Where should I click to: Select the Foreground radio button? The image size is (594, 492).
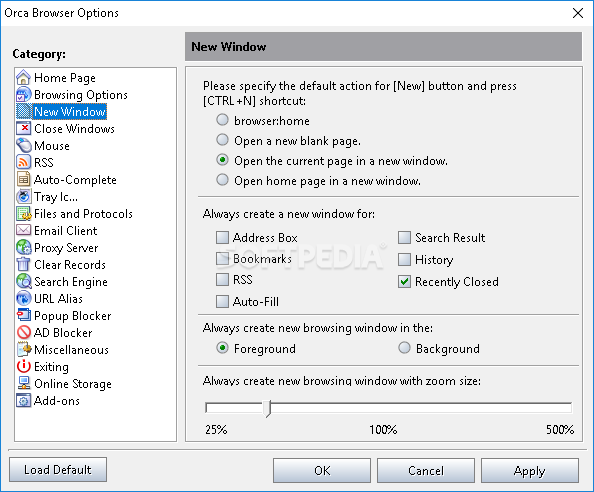[222, 348]
